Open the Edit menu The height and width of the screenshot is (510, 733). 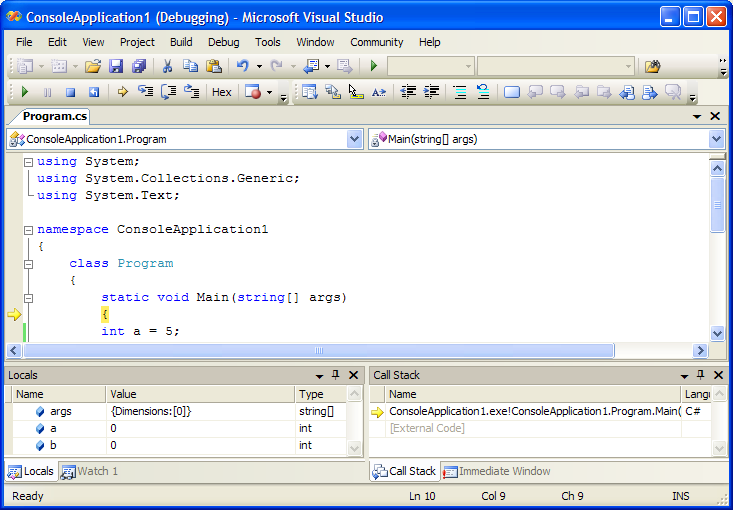57,42
